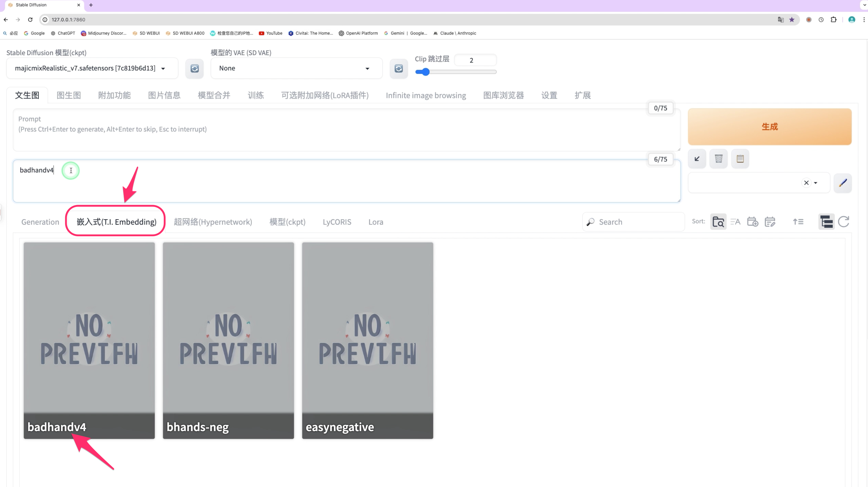Open the Hypernetwork sub-tab
The image size is (868, 487).
click(213, 222)
